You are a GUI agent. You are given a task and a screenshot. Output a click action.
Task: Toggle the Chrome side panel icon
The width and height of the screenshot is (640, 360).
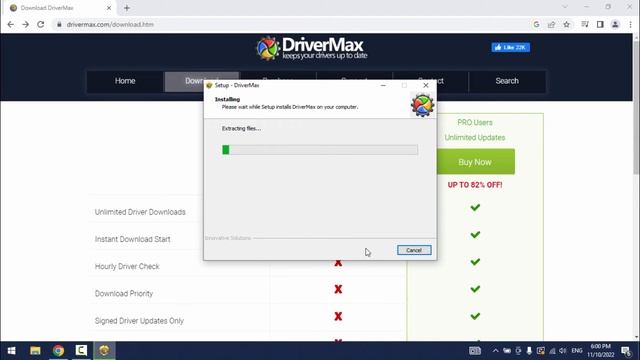(x=600, y=24)
